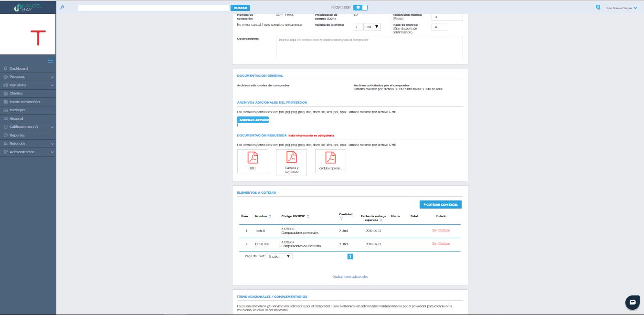Select the Tech-8 item name
644x315 pixels.
point(260,231)
